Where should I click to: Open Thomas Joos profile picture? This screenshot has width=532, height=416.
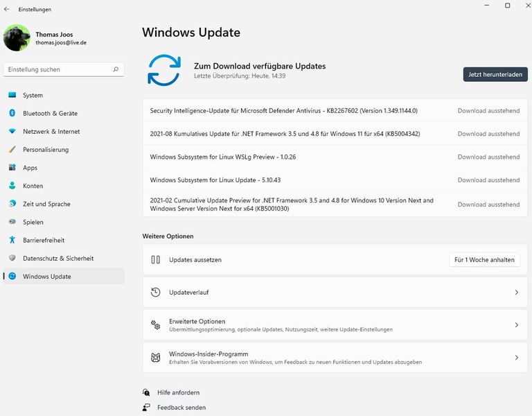point(17,37)
